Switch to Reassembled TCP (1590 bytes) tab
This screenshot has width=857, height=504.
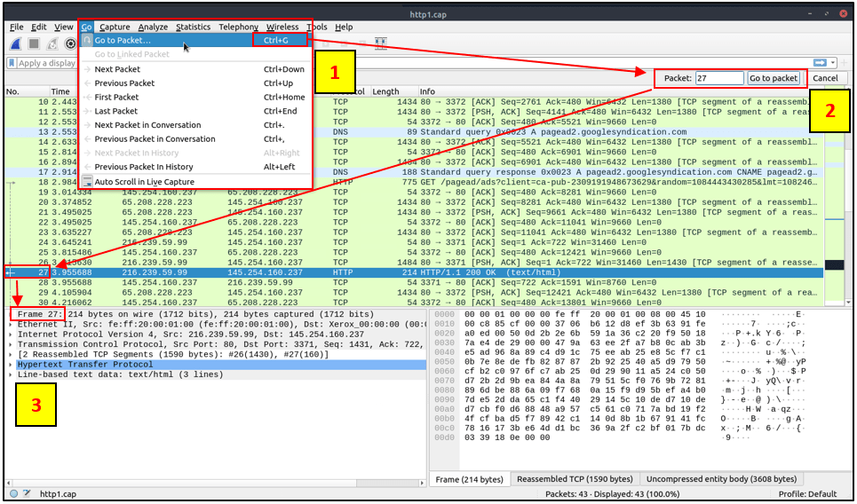(575, 479)
